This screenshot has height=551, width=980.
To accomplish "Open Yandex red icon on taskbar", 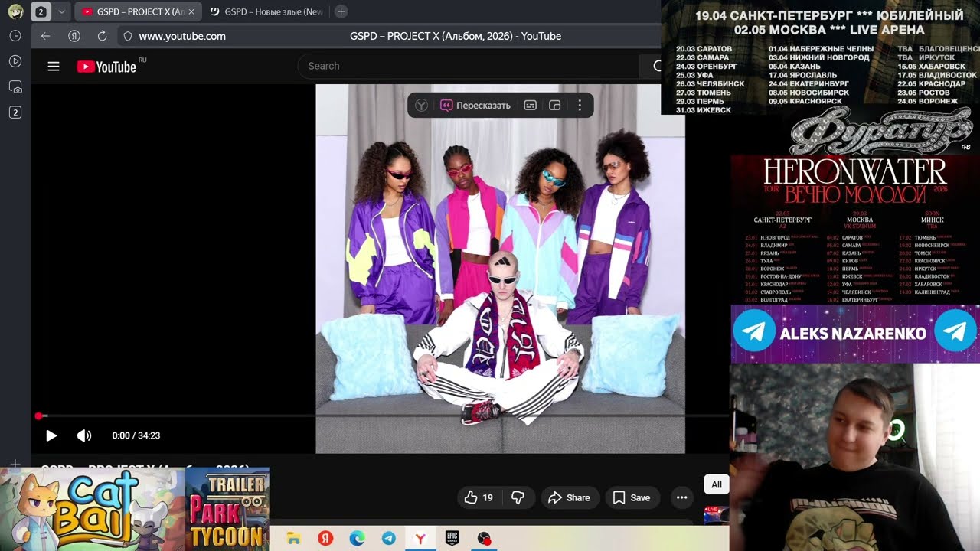I will point(325,539).
